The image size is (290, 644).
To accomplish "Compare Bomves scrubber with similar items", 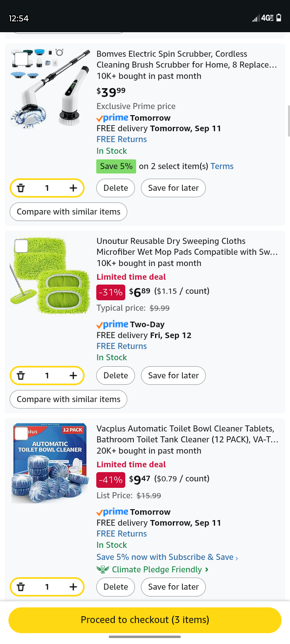I will tap(68, 212).
